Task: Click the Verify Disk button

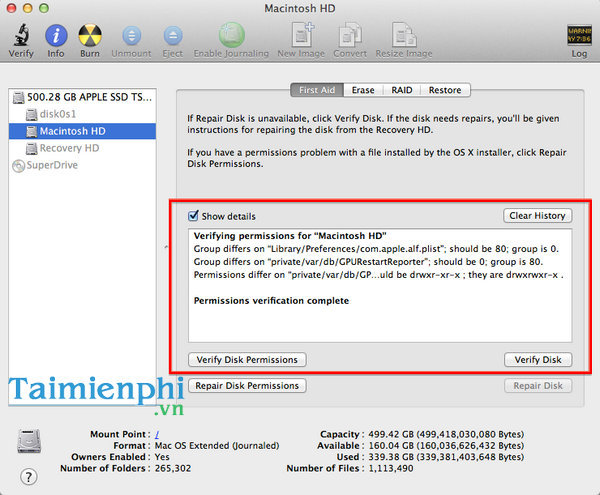Action: [x=538, y=360]
